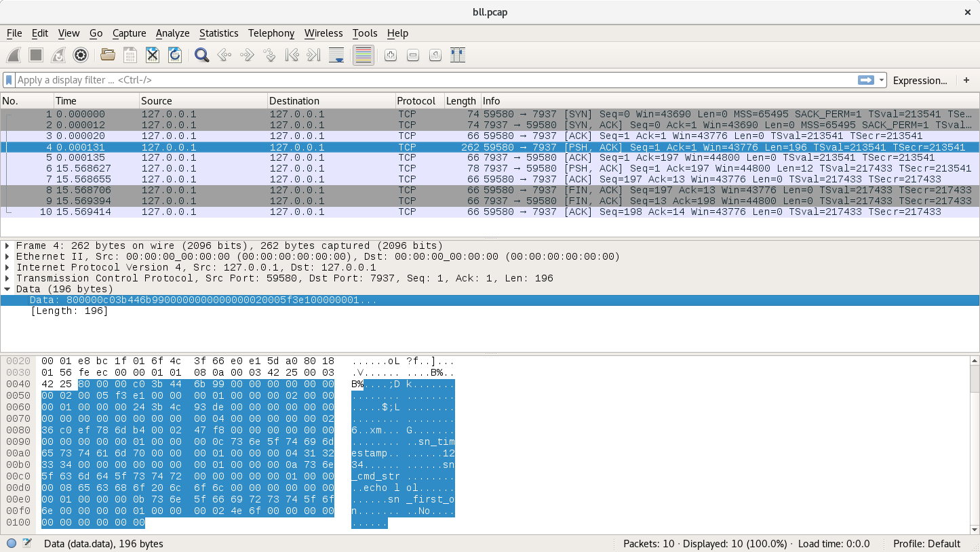Image resolution: width=980 pixels, height=552 pixels.
Task: Sort by the Destination column header
Action: point(332,100)
